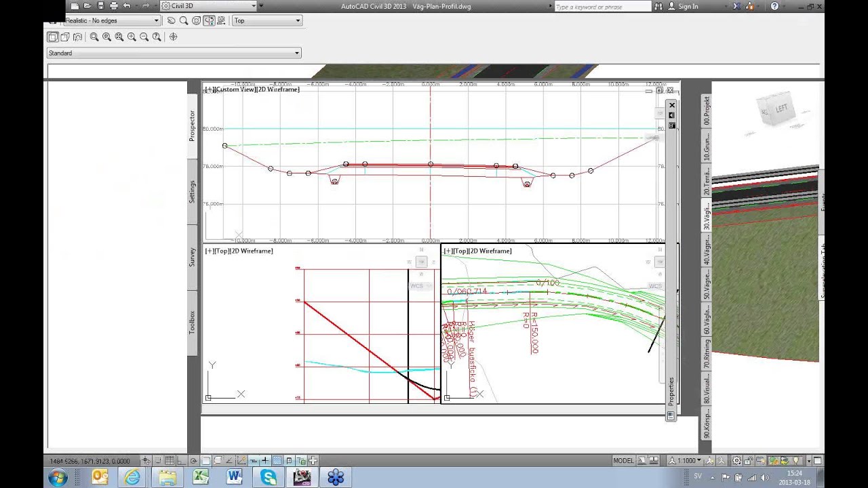Open Word from the taskbar
Image resolution: width=868 pixels, height=488 pixels.
pos(235,478)
